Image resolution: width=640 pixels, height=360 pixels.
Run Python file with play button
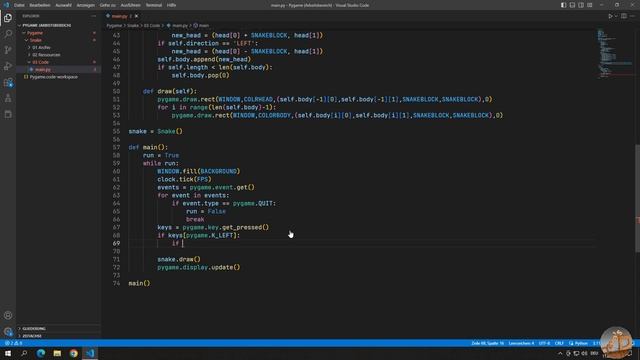pyautogui.click(x=610, y=16)
